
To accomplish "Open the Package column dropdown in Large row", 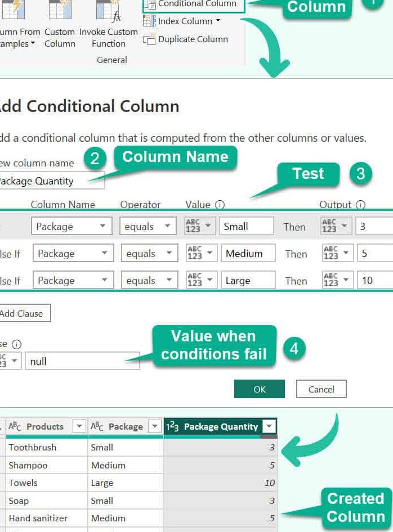I will [x=73, y=281].
